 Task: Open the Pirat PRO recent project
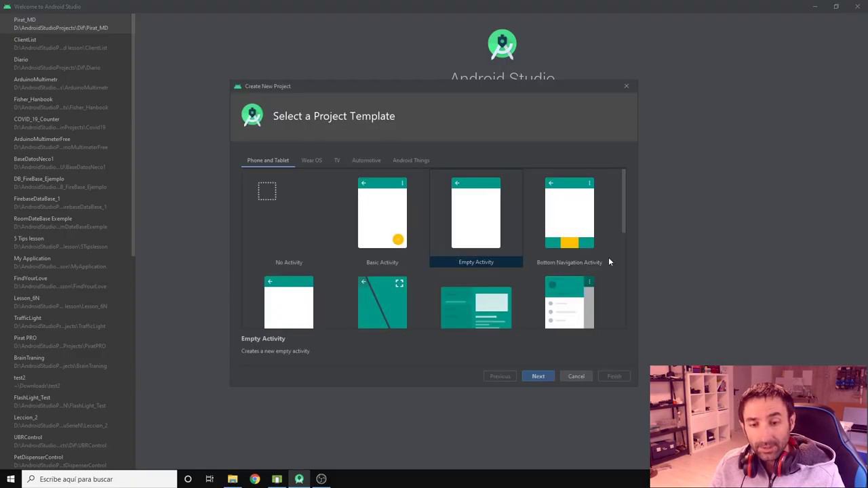click(66, 342)
